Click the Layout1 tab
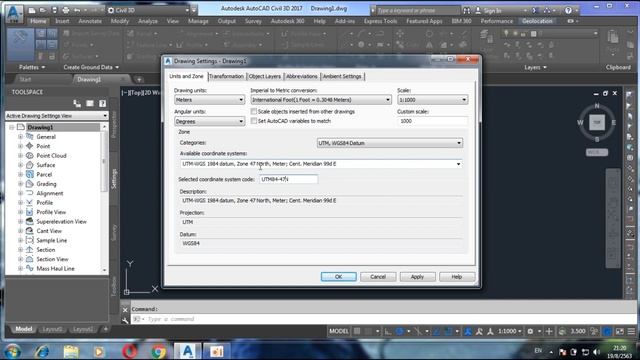Screen dimensions: 640x360 pyautogui.click(x=52, y=329)
